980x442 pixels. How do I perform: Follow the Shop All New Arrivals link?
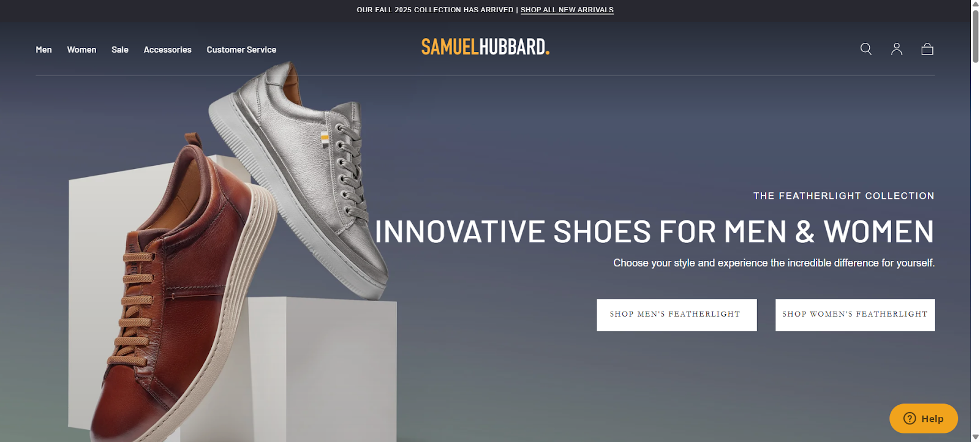tap(567, 10)
